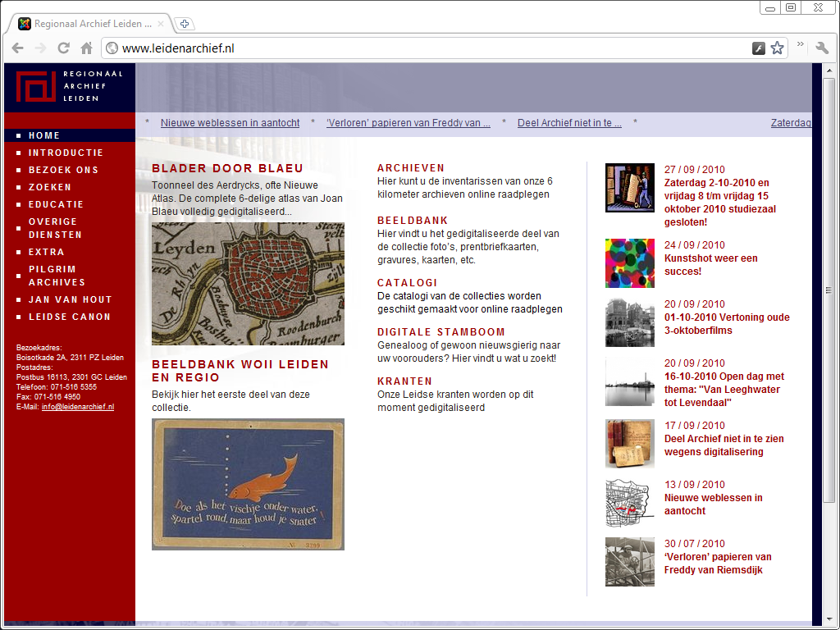Open the browser home page icon
This screenshot has width=840, height=630.
pos(86,48)
